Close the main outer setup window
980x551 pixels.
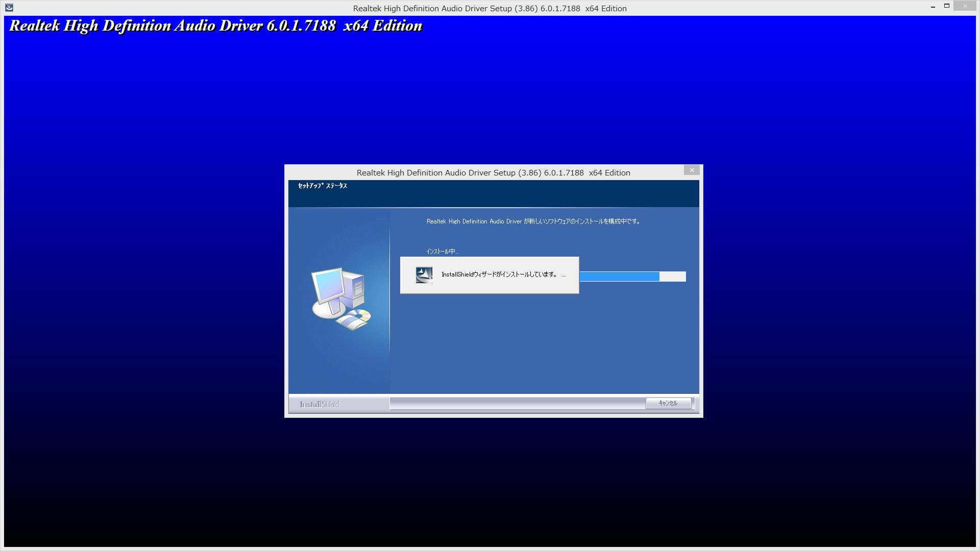coord(965,6)
